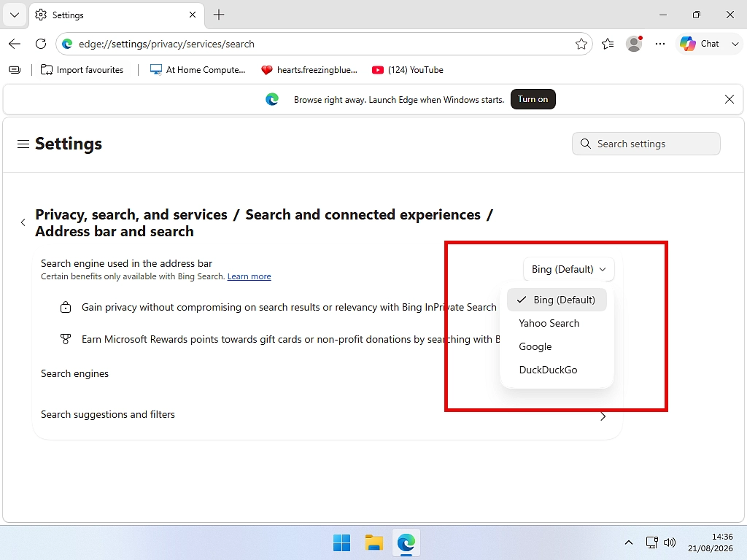Viewport: 747px width, 560px height.
Task: Open the Favourites list icon
Action: click(608, 44)
